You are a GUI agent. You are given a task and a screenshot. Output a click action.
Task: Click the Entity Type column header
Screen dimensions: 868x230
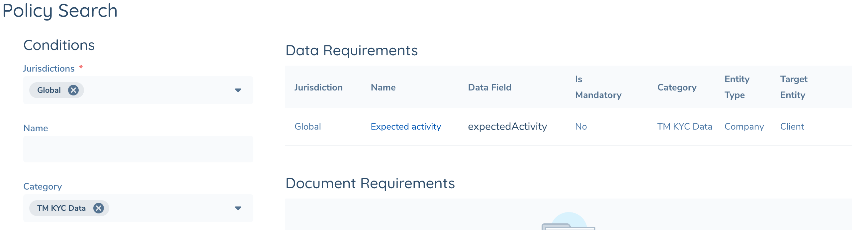pos(737,87)
